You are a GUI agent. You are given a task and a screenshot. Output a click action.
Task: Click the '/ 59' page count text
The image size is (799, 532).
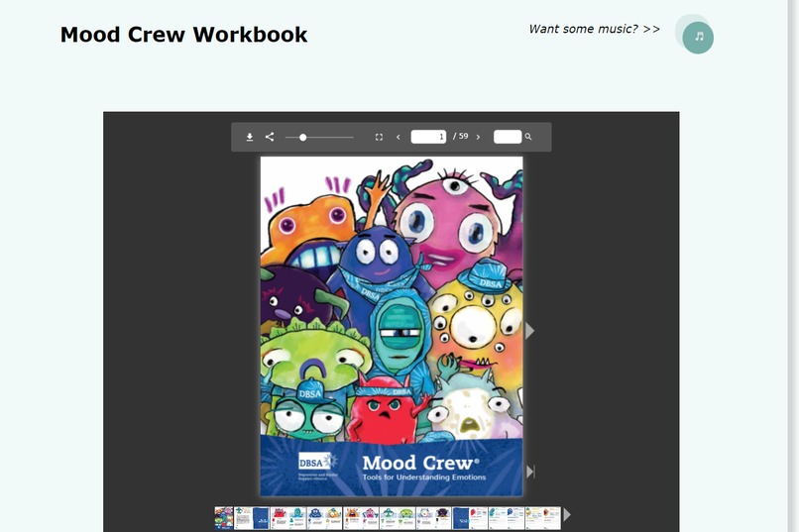tap(460, 137)
